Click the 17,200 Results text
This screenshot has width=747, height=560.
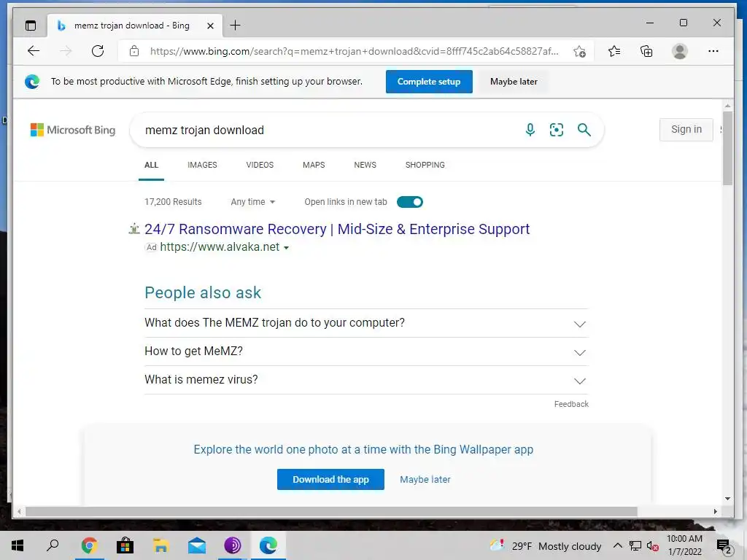[173, 202]
